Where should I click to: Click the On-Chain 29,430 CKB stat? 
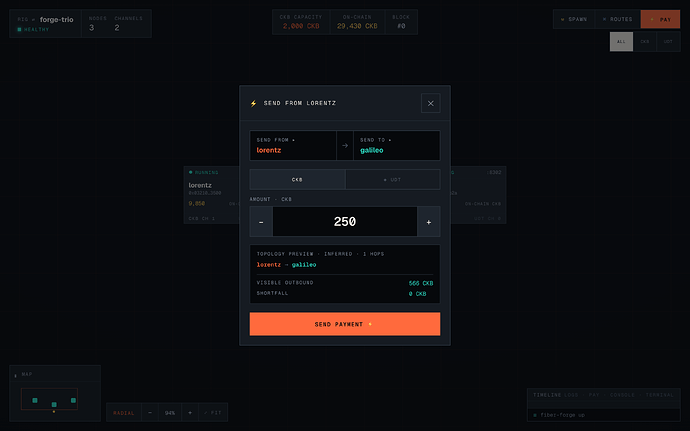pos(357,22)
